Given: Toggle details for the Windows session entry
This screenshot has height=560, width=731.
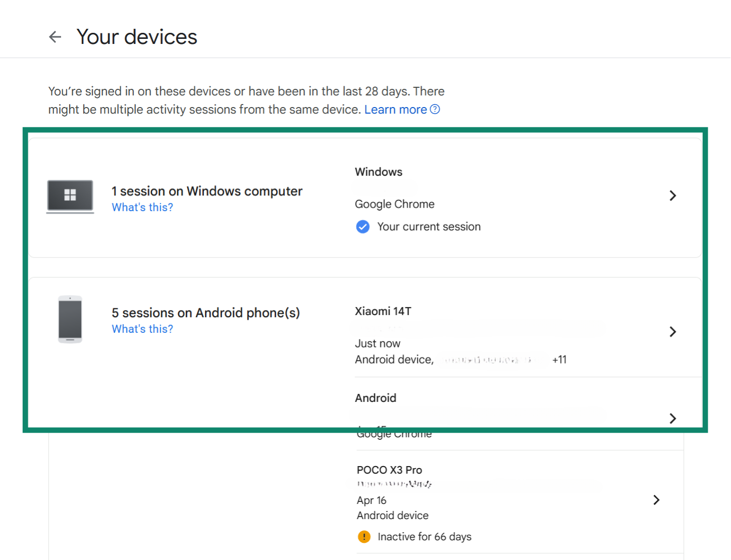Looking at the screenshot, I should 672,195.
